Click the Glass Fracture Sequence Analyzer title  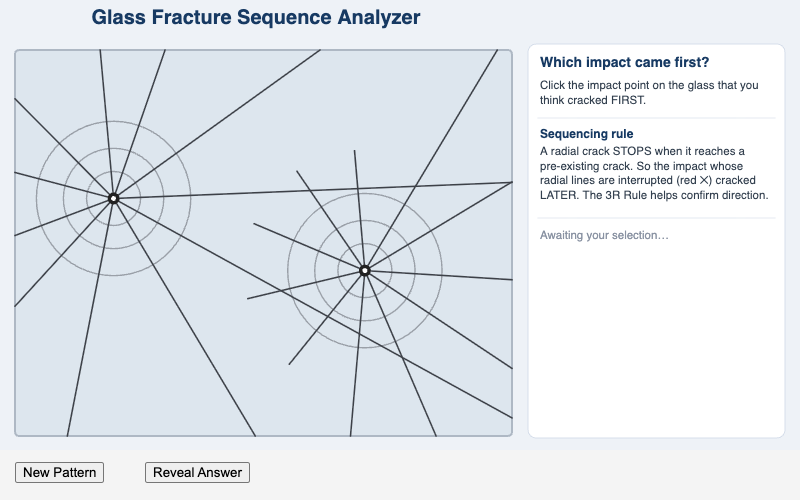pos(256,17)
